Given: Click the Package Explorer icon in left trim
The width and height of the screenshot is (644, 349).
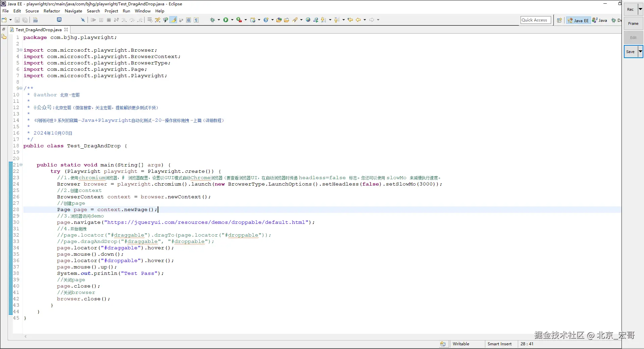Looking at the screenshot, I should coord(4,37).
